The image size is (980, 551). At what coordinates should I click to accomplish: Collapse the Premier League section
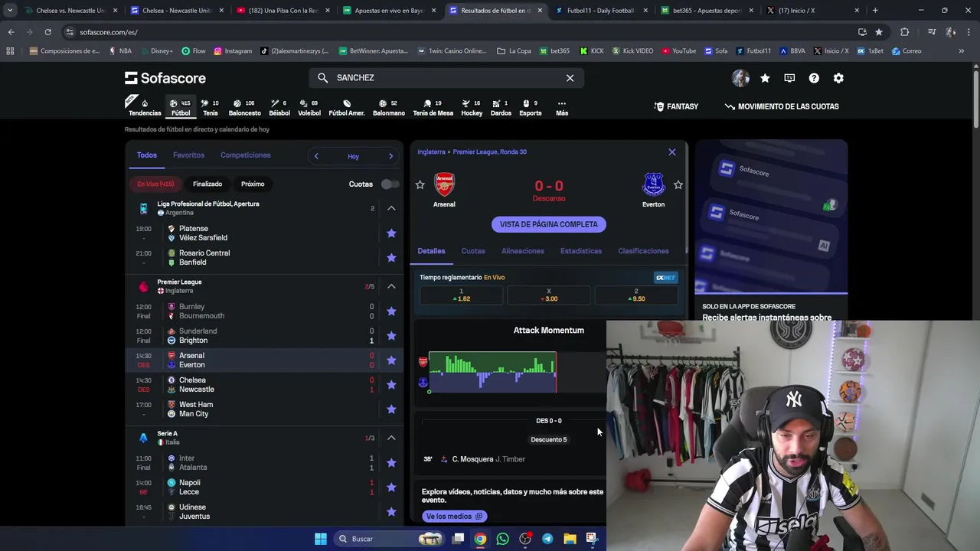[x=391, y=286]
